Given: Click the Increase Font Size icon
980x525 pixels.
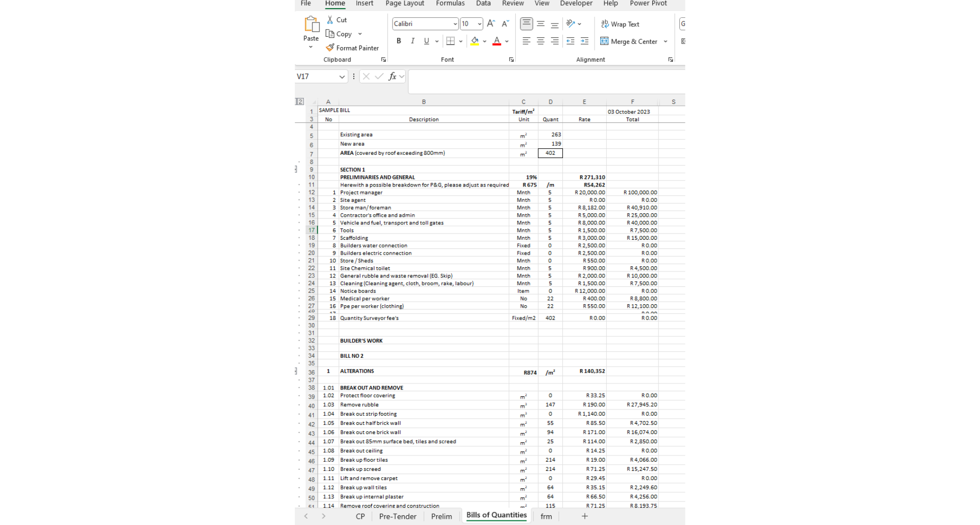Looking at the screenshot, I should (x=491, y=24).
